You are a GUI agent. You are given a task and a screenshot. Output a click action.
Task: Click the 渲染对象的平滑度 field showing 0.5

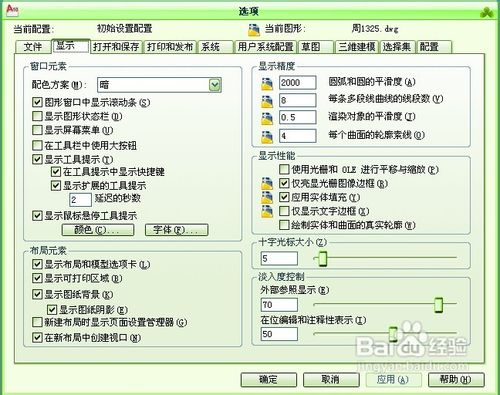[298, 117]
